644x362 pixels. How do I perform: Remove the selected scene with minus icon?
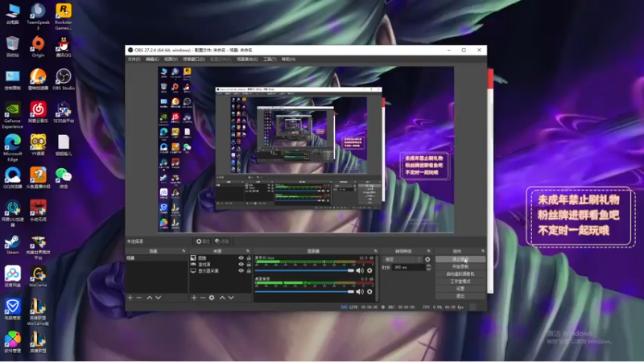coord(138,298)
